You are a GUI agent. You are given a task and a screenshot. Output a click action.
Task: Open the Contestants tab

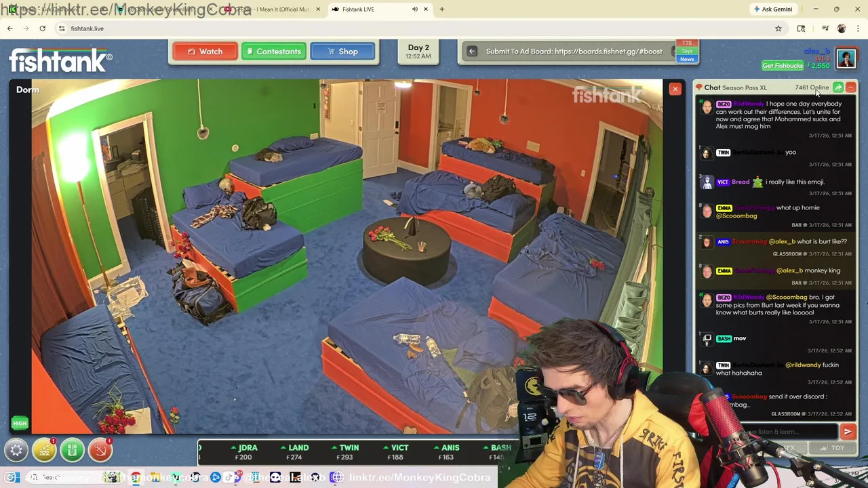274,52
